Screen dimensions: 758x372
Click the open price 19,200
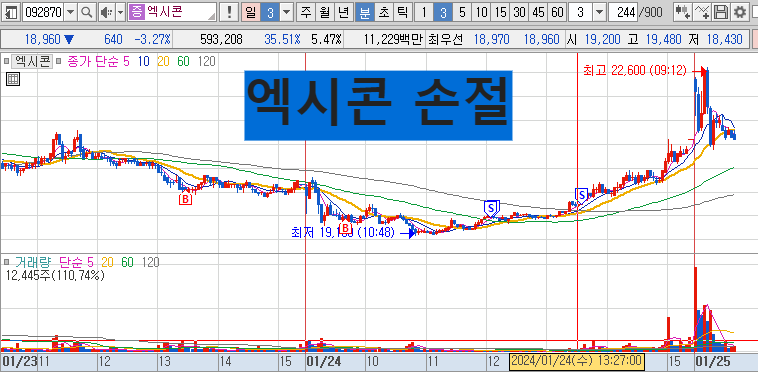tap(602, 40)
